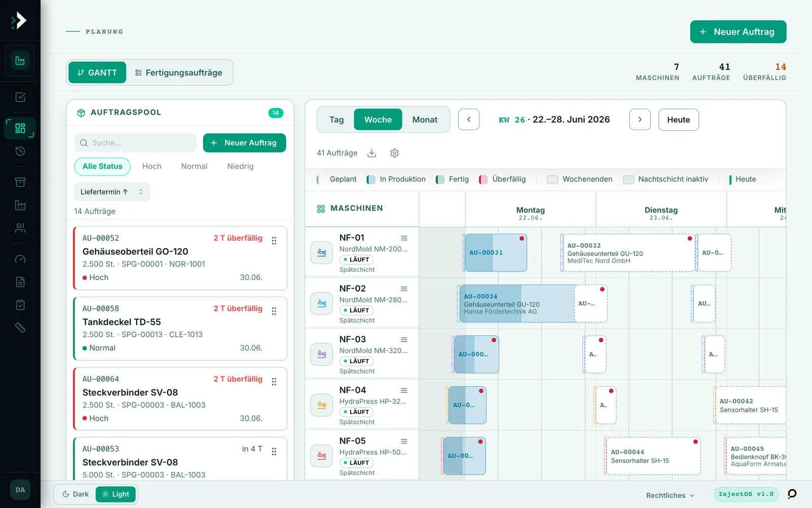Open NF-04 row menu icon
This screenshot has width=812, height=508.
click(x=404, y=391)
